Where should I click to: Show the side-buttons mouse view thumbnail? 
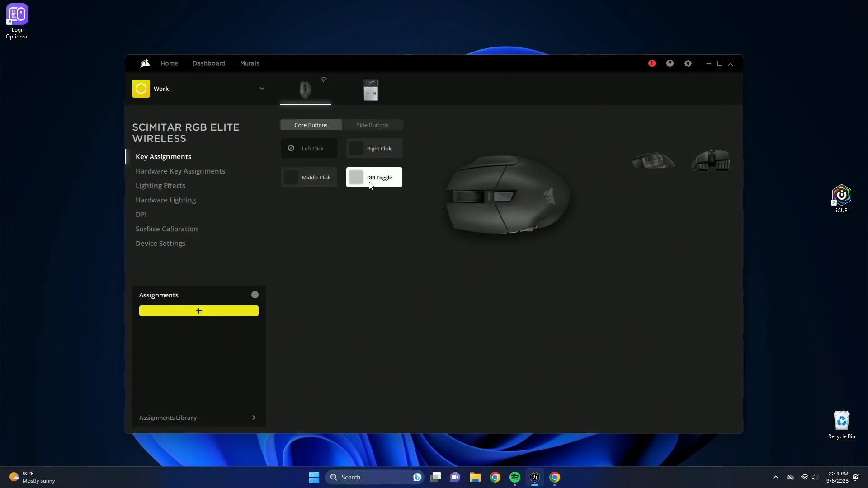coord(653,160)
